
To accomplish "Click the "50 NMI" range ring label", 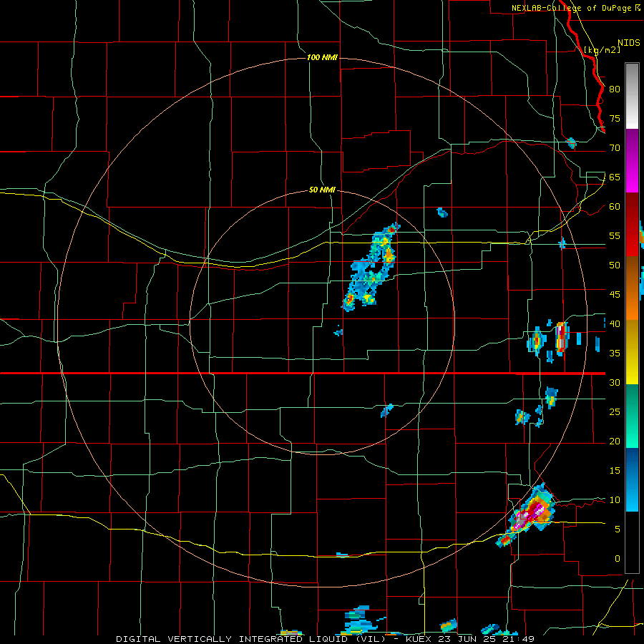I will [x=322, y=190].
